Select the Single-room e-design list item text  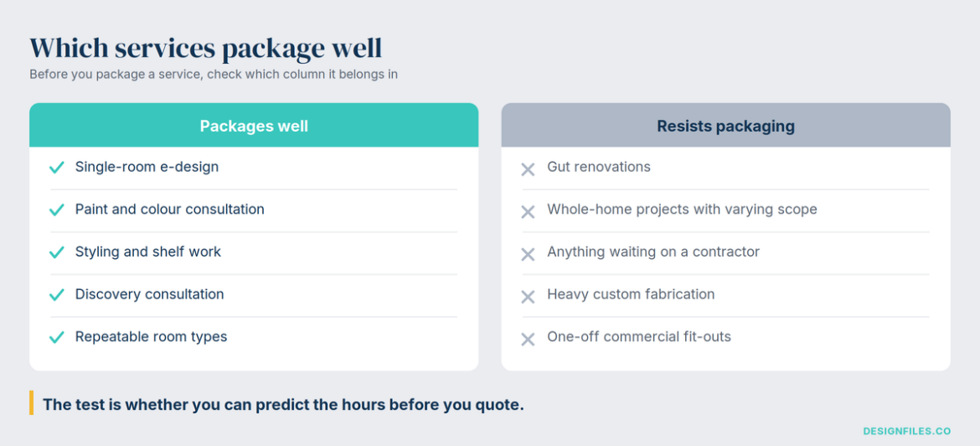(147, 167)
